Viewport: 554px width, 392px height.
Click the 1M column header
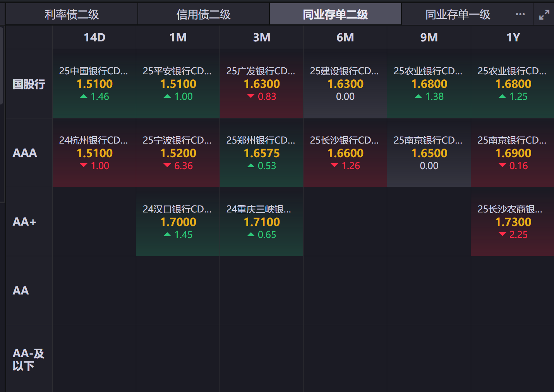pyautogui.click(x=178, y=38)
